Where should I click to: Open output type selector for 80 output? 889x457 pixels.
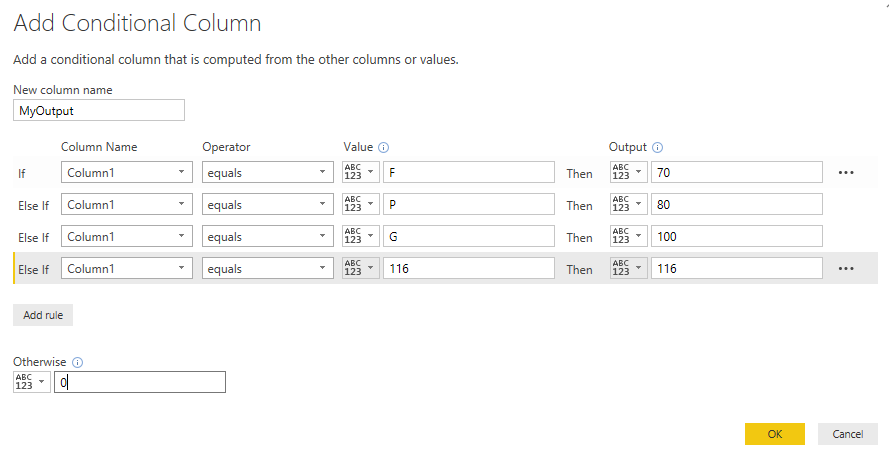coord(629,204)
